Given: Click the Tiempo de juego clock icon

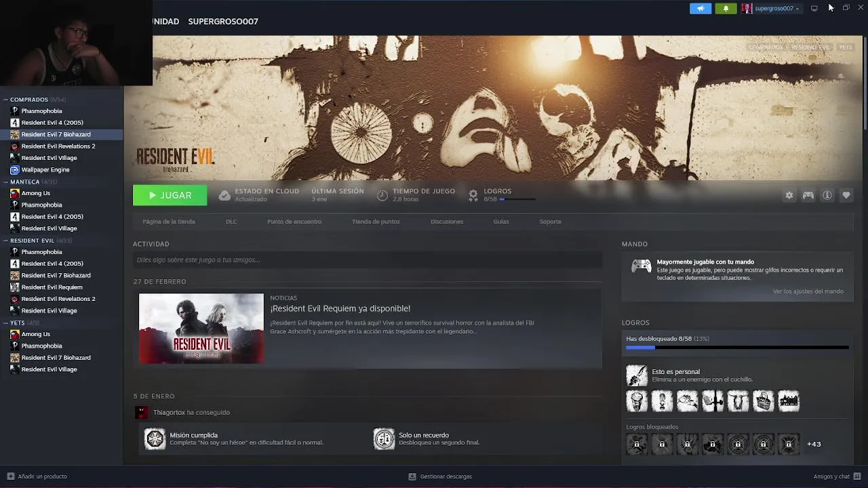Looking at the screenshot, I should click(382, 195).
